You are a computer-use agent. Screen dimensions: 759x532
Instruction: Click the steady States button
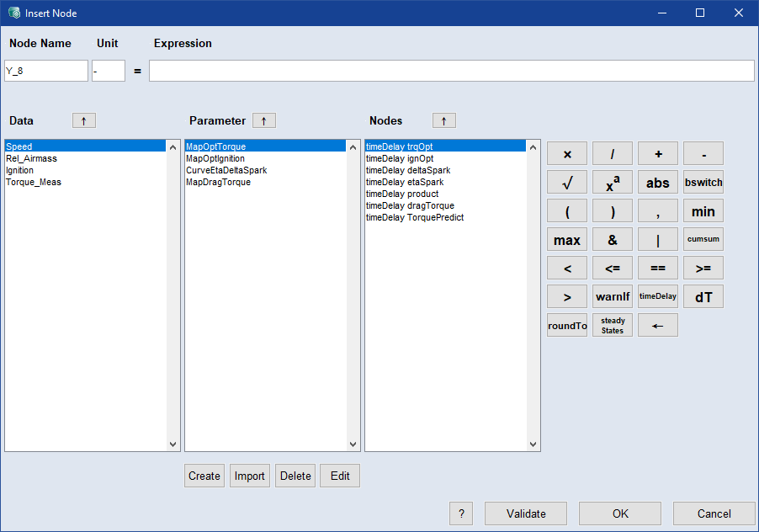pyautogui.click(x=613, y=325)
